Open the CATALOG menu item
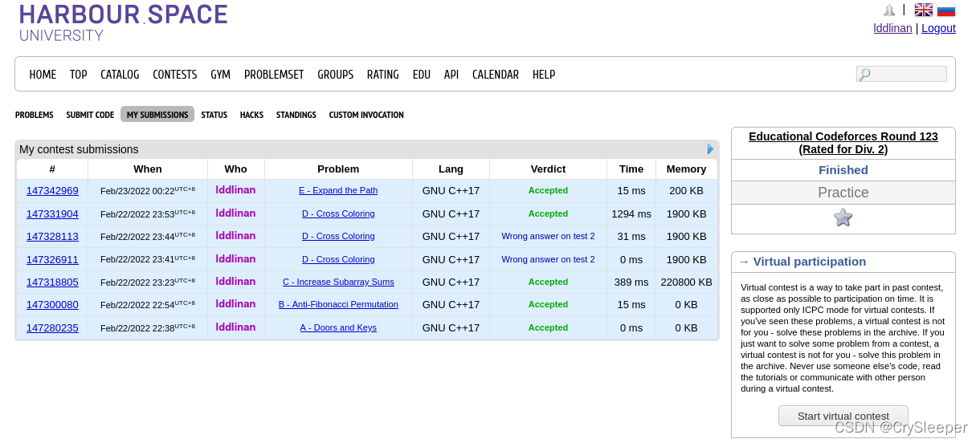 click(120, 75)
